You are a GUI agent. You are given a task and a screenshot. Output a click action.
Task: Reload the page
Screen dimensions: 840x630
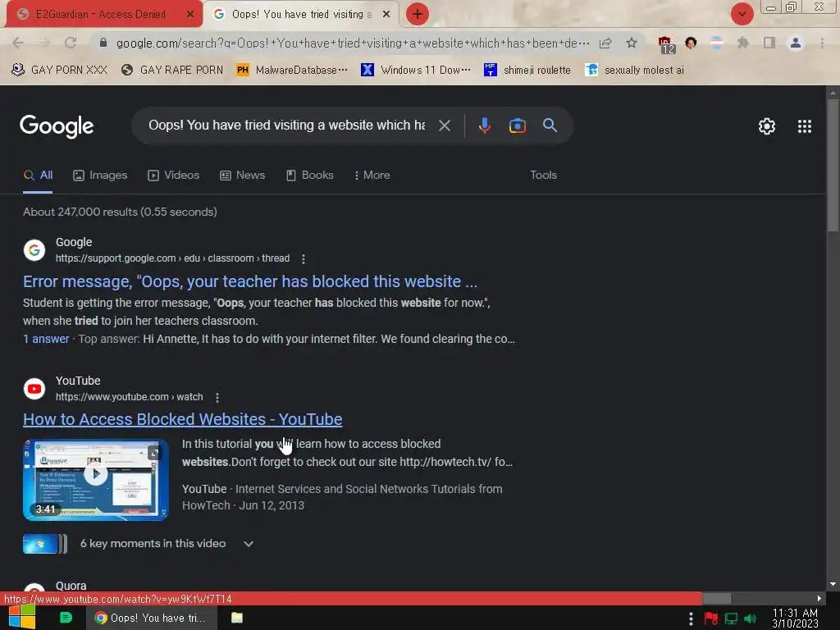tap(71, 43)
